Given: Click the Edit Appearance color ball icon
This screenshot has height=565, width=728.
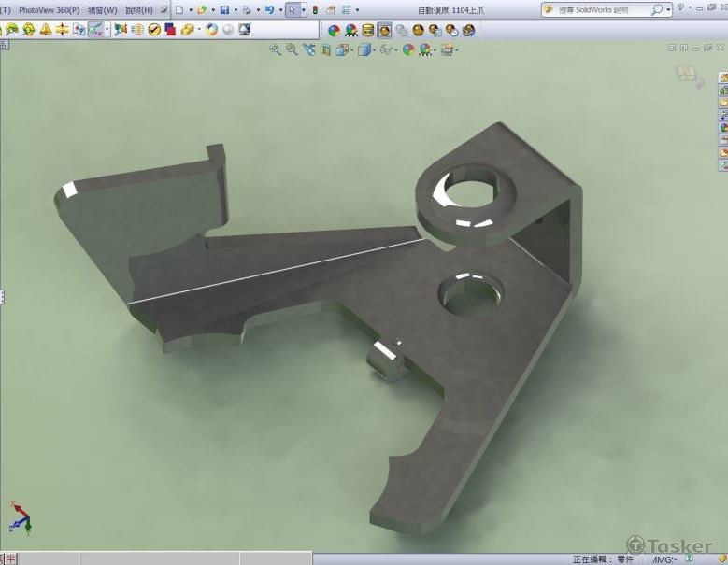Looking at the screenshot, I should coord(408,49).
